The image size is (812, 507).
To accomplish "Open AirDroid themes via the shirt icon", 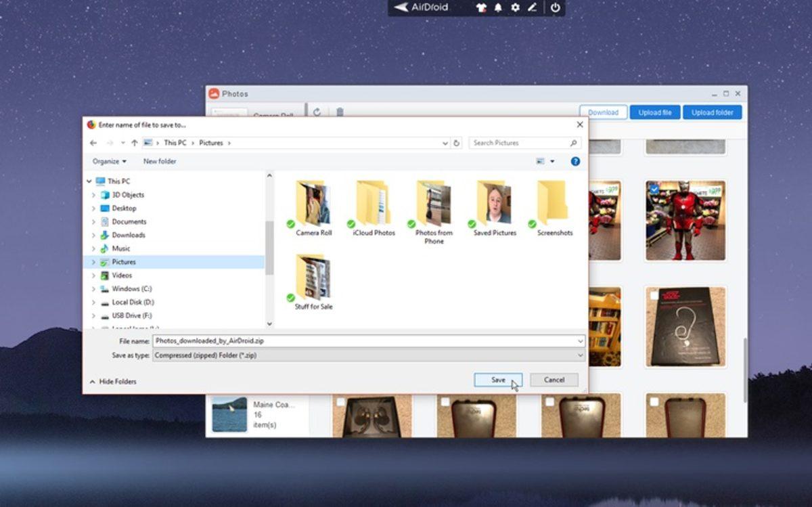I will pos(480,9).
